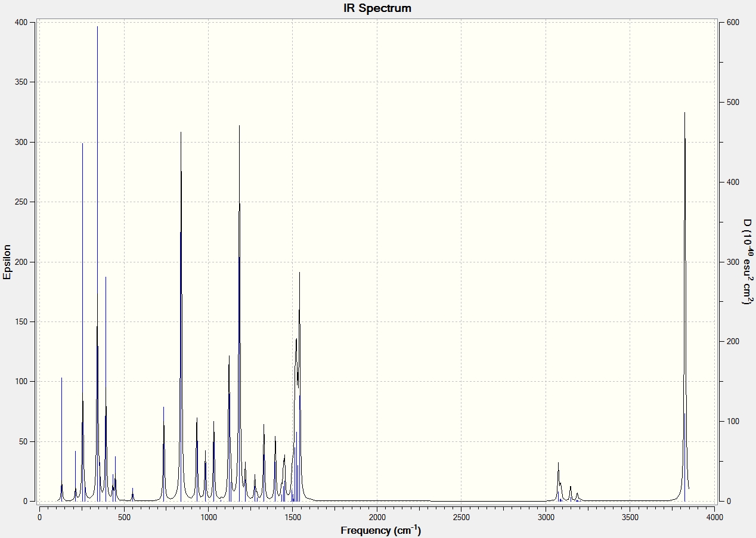Click the IR Spectrum chart title
Screen dimensions: 756x538
[x=377, y=8]
